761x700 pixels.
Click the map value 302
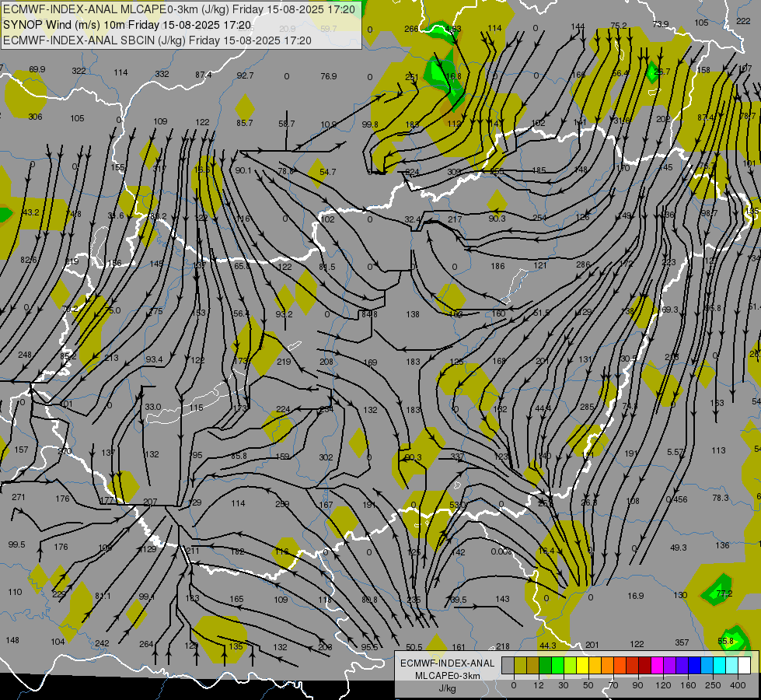pos(326,457)
